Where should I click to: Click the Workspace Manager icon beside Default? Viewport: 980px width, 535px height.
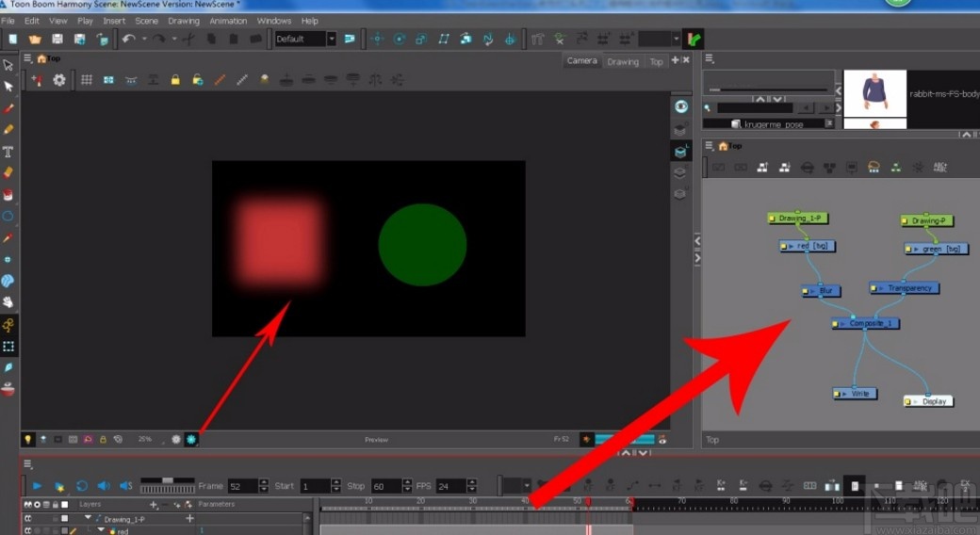click(x=350, y=39)
